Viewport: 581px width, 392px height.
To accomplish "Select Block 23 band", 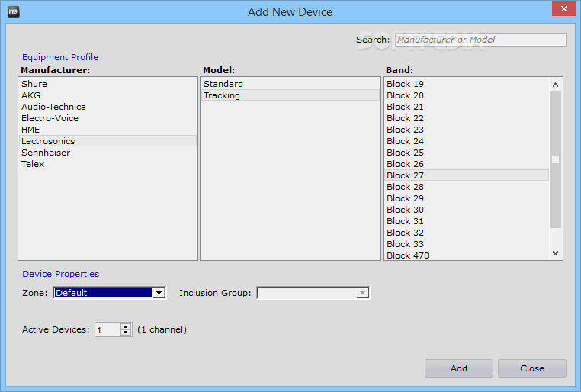I will (467, 130).
